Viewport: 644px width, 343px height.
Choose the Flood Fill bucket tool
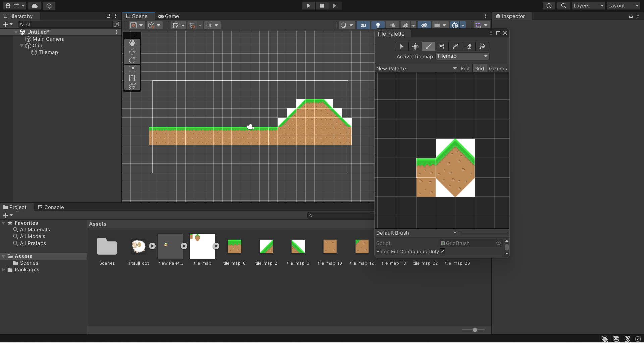point(482,46)
